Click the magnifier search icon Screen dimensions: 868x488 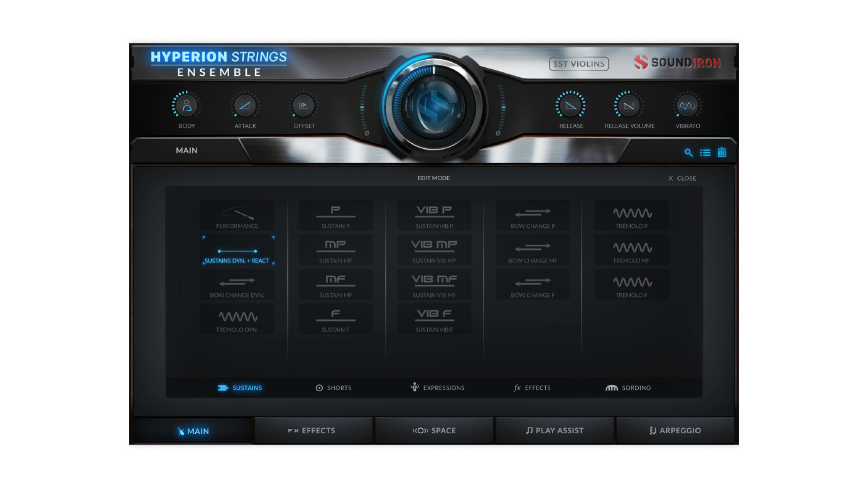tap(689, 153)
